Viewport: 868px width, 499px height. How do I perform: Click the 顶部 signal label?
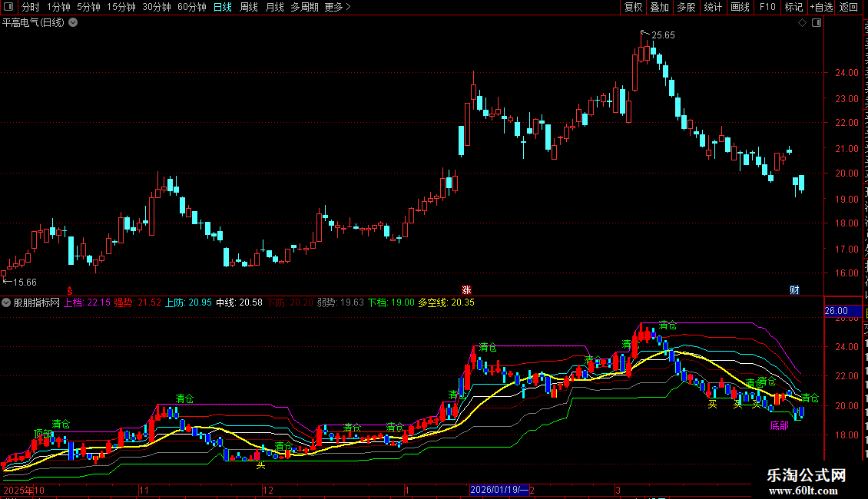point(42,433)
